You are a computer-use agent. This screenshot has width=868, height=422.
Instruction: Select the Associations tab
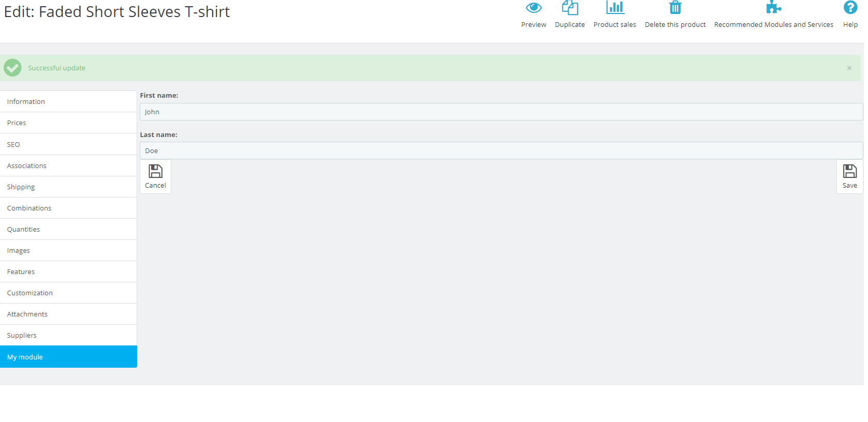(x=68, y=165)
